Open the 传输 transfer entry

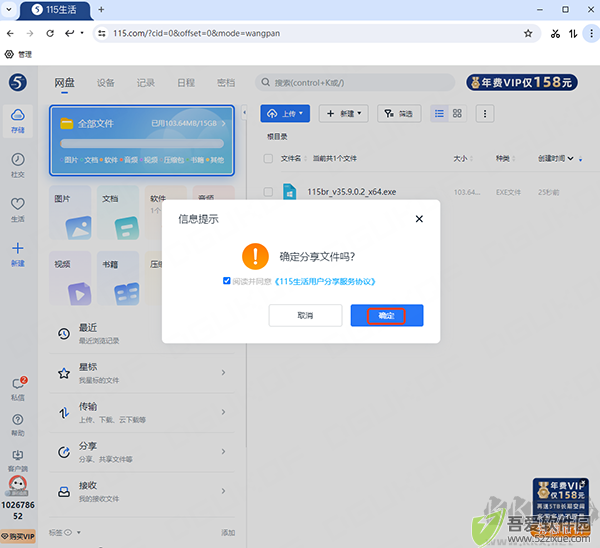pos(142,413)
